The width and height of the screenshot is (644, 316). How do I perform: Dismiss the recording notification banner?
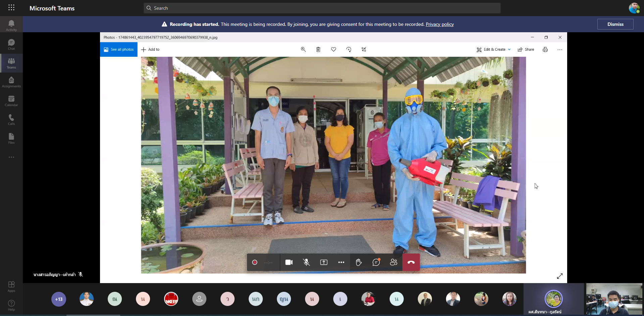[615, 24]
